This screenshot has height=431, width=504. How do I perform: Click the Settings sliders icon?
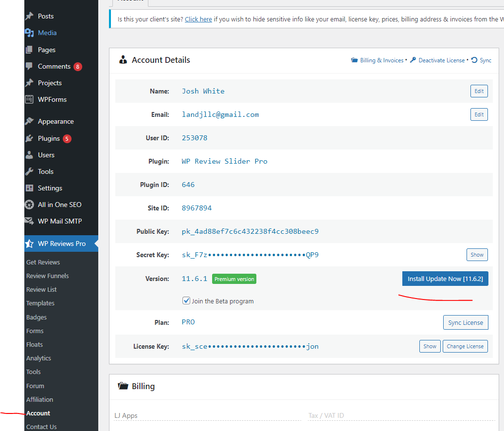coord(29,188)
